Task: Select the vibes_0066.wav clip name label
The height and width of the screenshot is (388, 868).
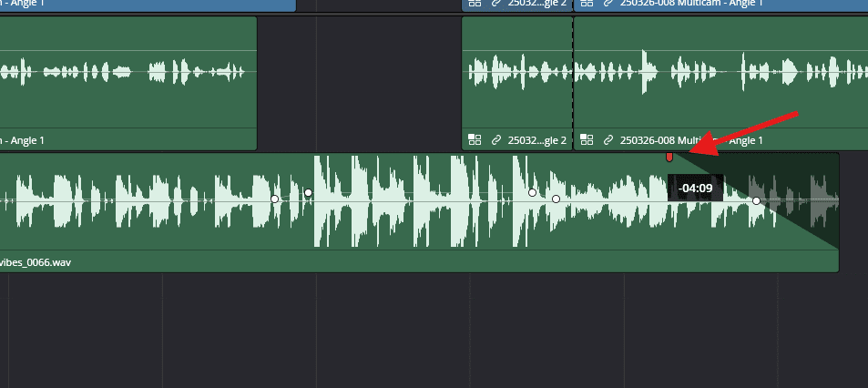Action: 36,261
